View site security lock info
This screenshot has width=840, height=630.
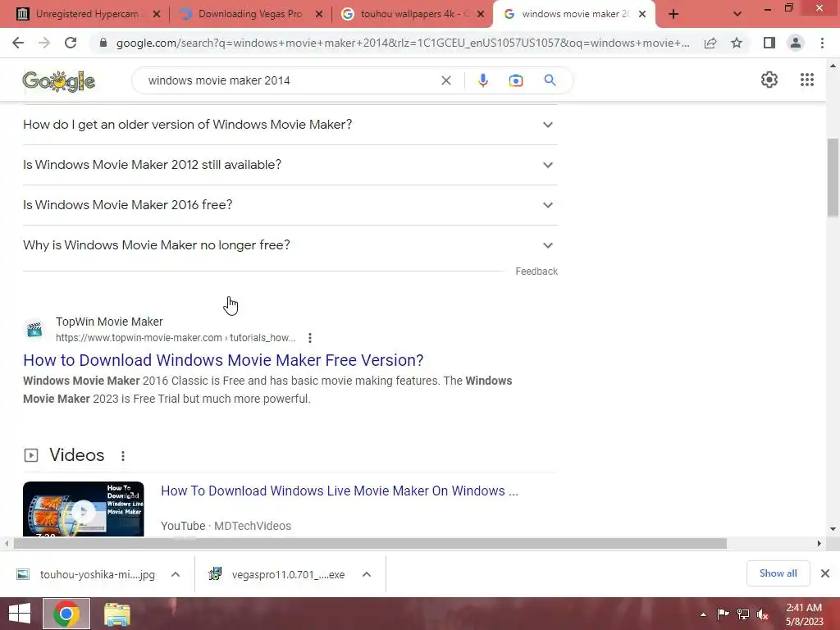pos(103,43)
